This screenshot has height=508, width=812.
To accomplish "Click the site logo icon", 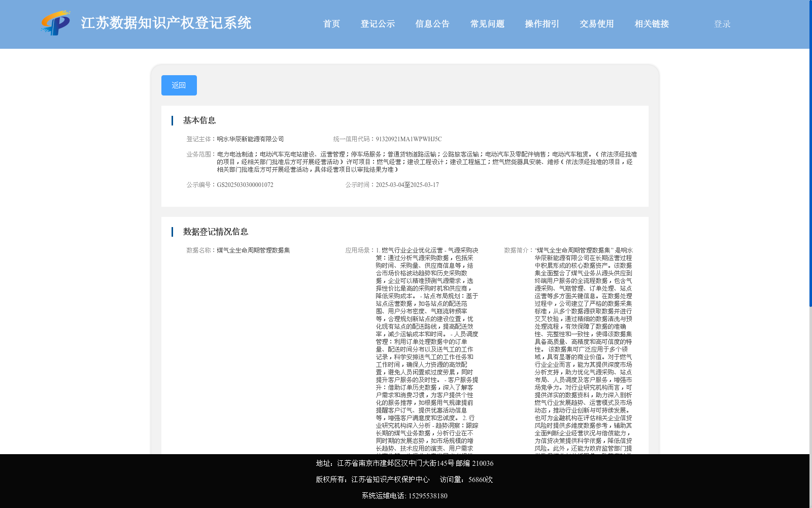I will point(56,23).
